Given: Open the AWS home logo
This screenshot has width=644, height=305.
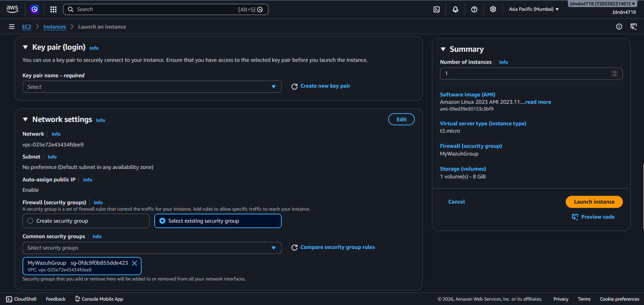Looking at the screenshot, I should tap(12, 9).
